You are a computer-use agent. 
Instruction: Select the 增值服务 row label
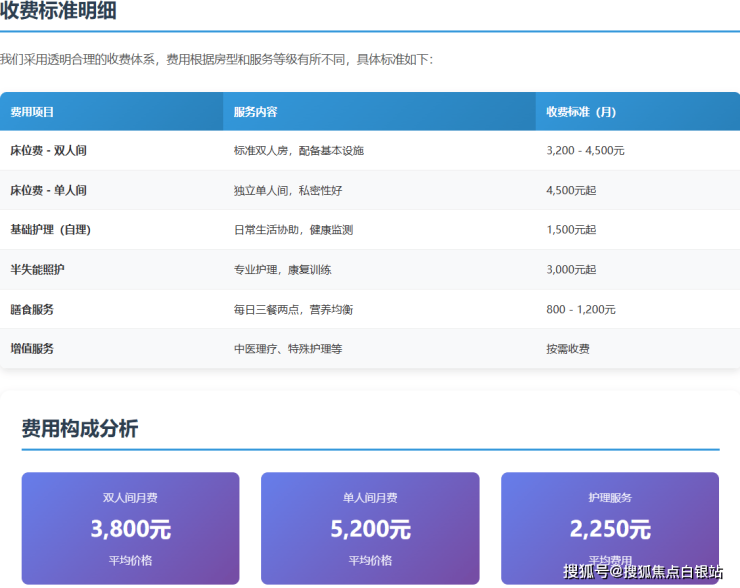tap(32, 349)
